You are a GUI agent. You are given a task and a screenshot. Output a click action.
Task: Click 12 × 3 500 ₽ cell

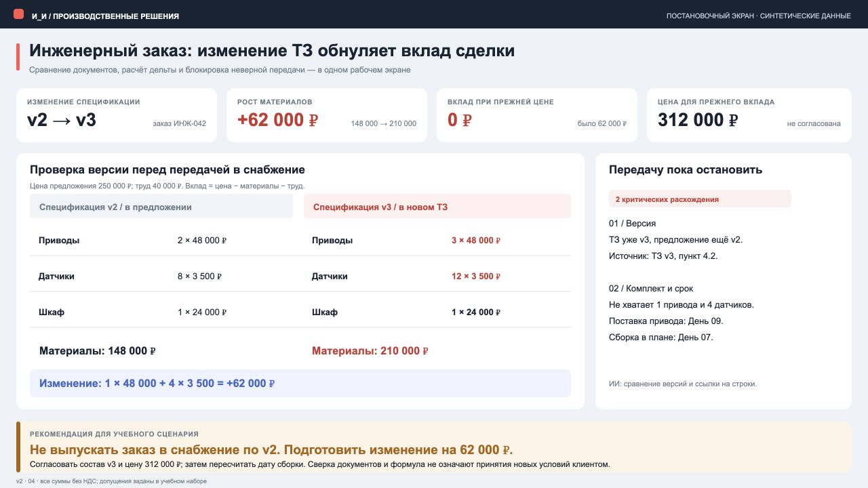pos(476,277)
